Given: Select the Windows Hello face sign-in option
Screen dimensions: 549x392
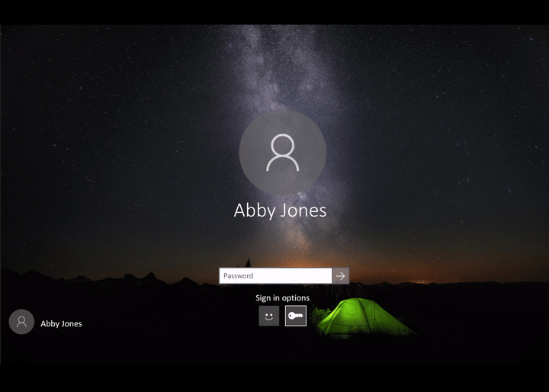Looking at the screenshot, I should tap(268, 316).
